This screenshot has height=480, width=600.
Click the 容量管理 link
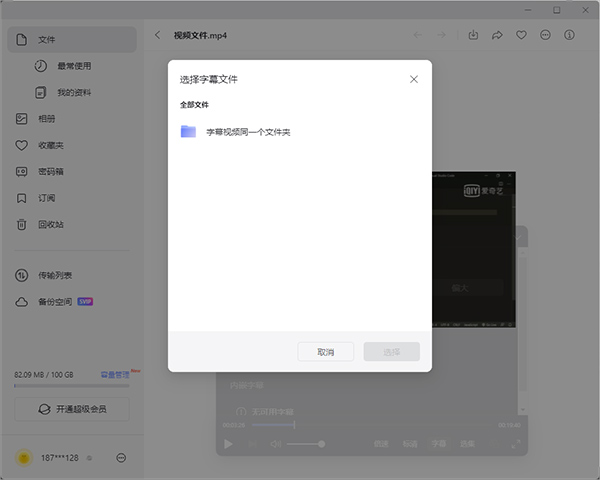114,374
